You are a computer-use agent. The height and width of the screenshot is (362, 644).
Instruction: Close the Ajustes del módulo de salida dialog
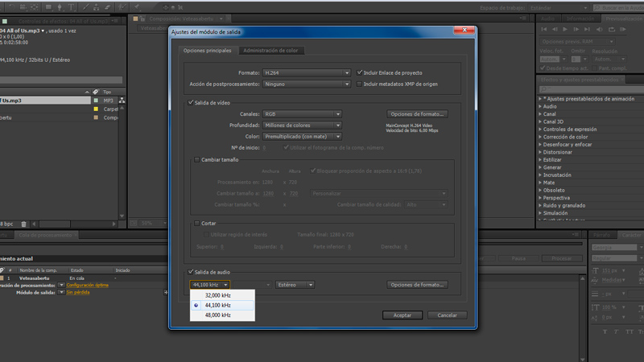464,30
